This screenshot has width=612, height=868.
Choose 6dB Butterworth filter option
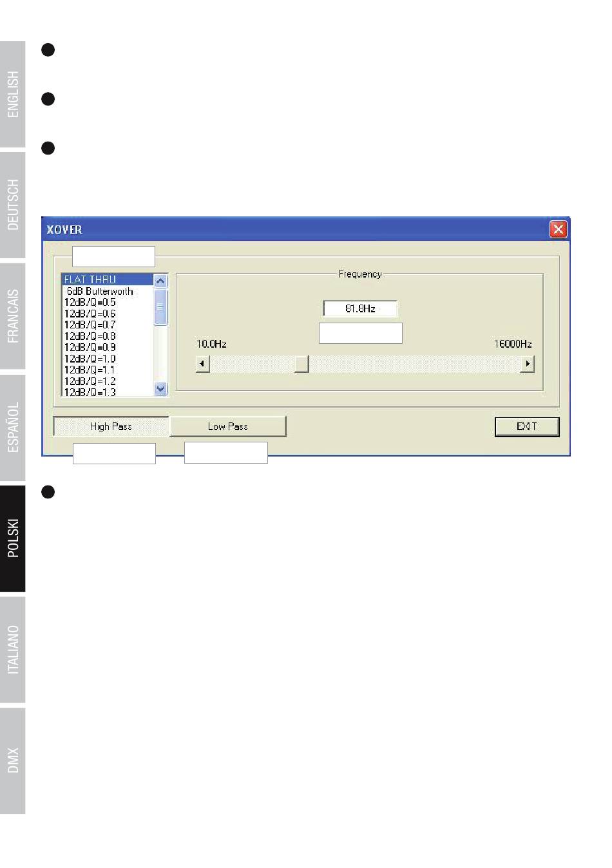click(100, 291)
